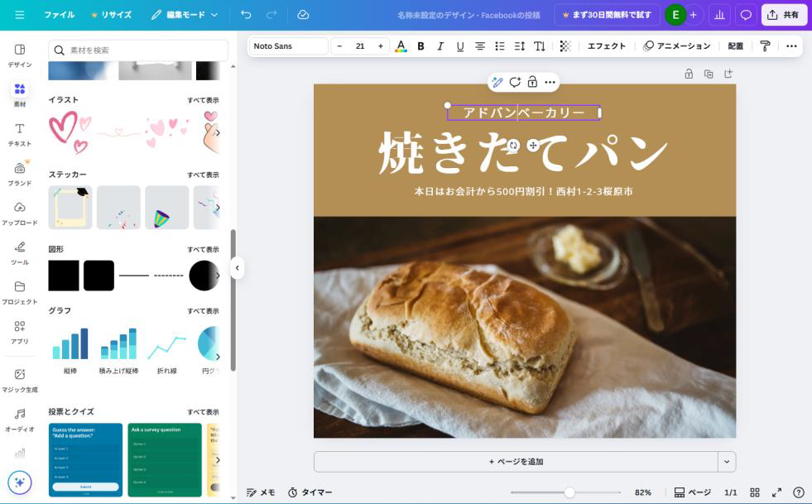Open the ブランド sidebar tab
Viewport: 812px width, 504px height.
click(x=20, y=174)
